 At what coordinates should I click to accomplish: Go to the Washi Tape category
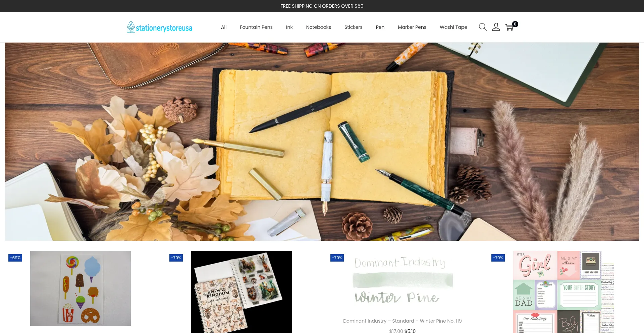point(453,27)
